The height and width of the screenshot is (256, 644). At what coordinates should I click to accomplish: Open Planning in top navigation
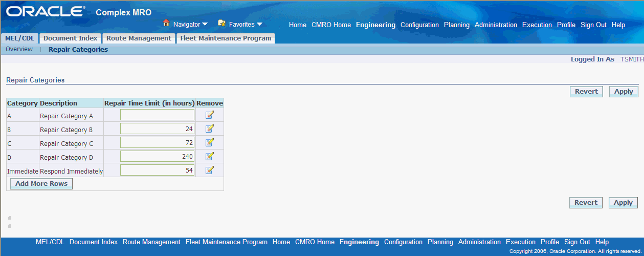[x=457, y=25]
